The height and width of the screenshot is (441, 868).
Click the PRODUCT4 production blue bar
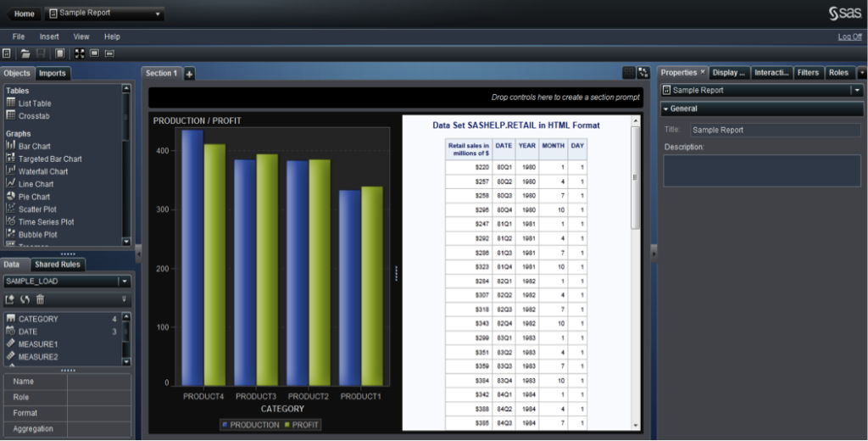(192, 258)
